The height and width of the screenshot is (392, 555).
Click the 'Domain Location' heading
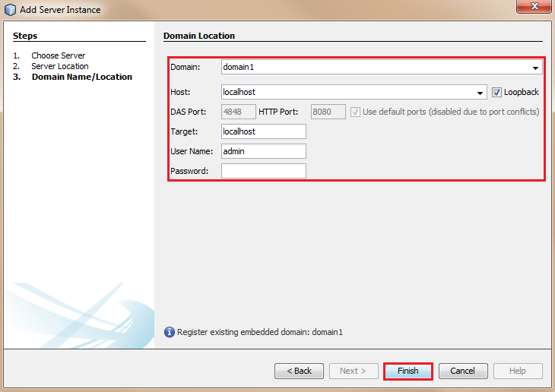pos(199,36)
